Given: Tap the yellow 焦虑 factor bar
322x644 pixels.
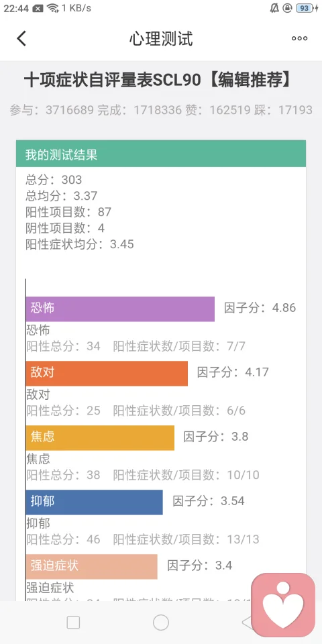Looking at the screenshot, I should pos(100,438).
